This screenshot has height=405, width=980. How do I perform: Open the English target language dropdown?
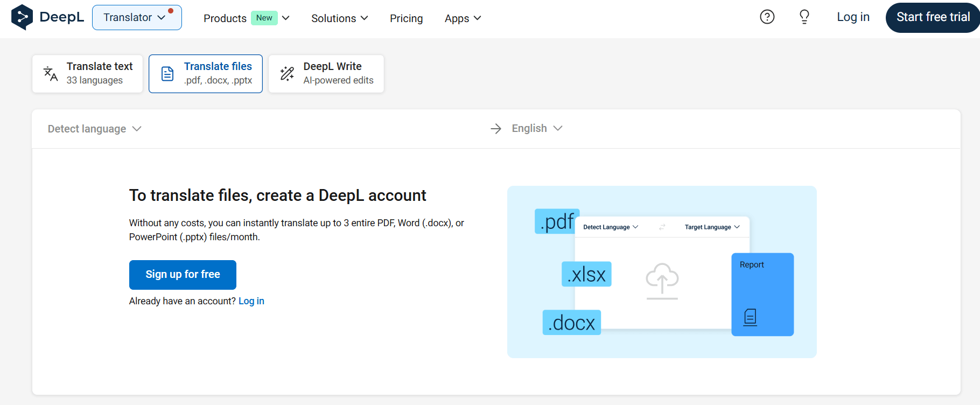pos(537,128)
